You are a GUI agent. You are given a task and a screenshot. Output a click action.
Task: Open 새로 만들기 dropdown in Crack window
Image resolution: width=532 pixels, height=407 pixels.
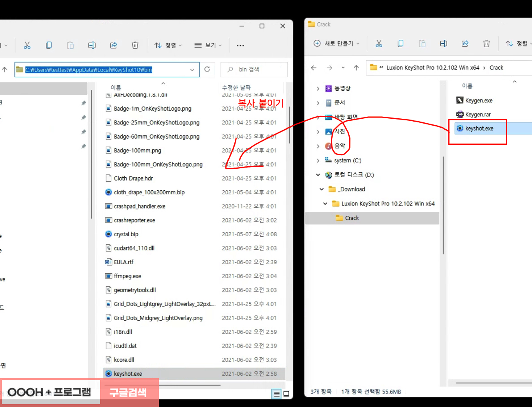pos(336,44)
